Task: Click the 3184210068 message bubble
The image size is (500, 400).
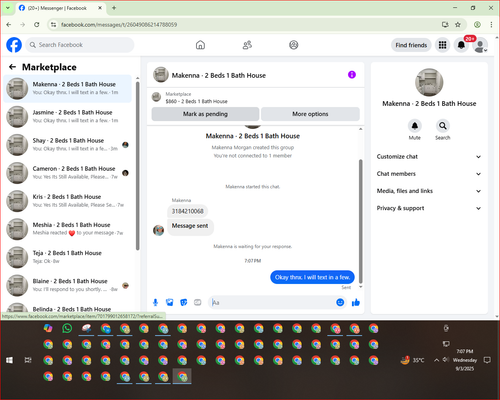Action: point(187,211)
